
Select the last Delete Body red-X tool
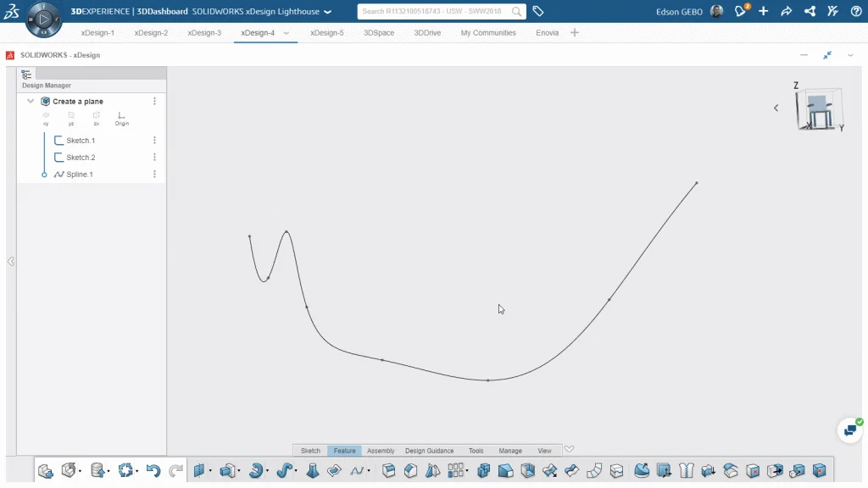(820, 471)
